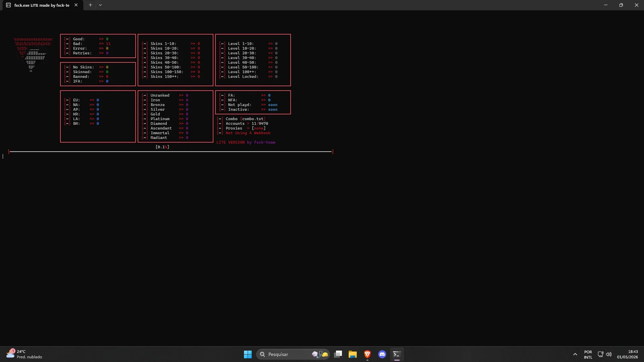This screenshot has height=362, width=644.
Task: Click the terminal icon in the tab title
Action: click(x=8, y=5)
